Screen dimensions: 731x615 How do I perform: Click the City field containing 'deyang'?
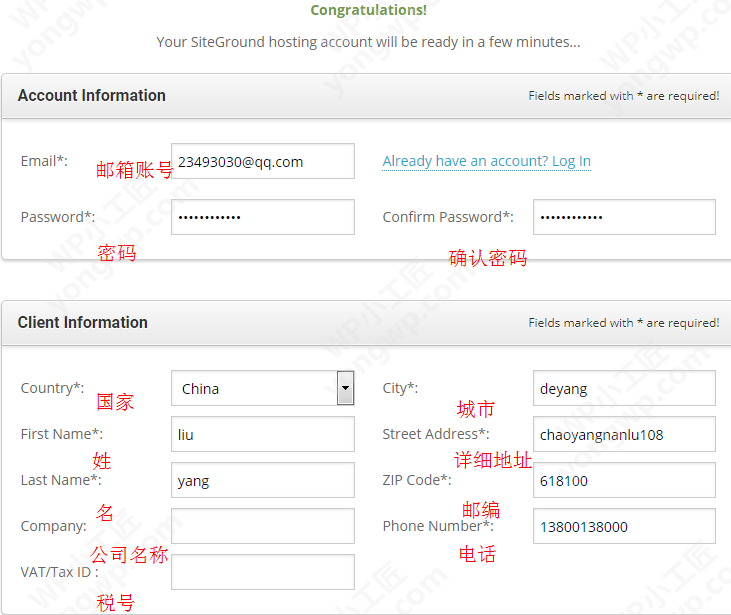coord(624,388)
